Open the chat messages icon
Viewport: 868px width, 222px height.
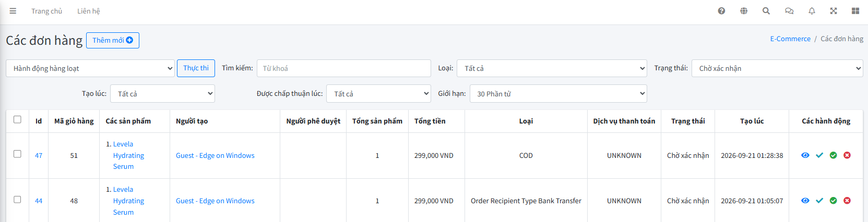789,11
